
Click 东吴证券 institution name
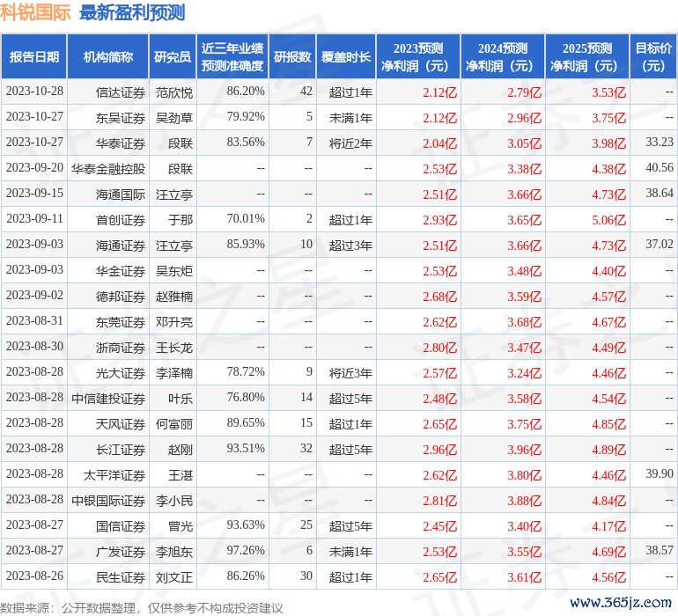121,118
